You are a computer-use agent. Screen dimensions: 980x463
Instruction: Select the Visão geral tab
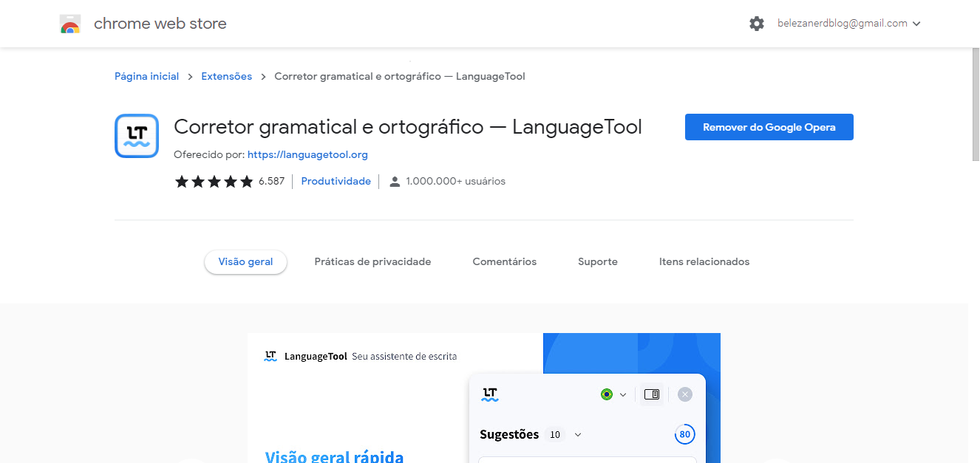tap(245, 261)
